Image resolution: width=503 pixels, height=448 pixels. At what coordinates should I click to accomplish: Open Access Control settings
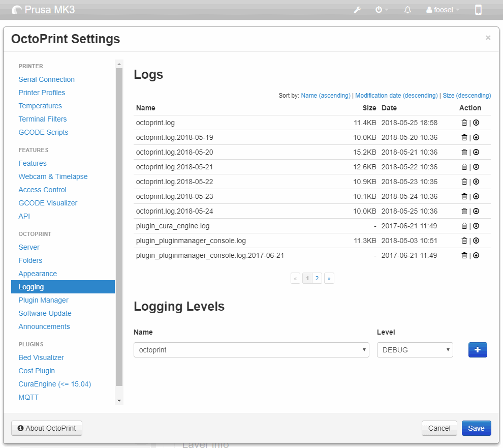point(42,190)
